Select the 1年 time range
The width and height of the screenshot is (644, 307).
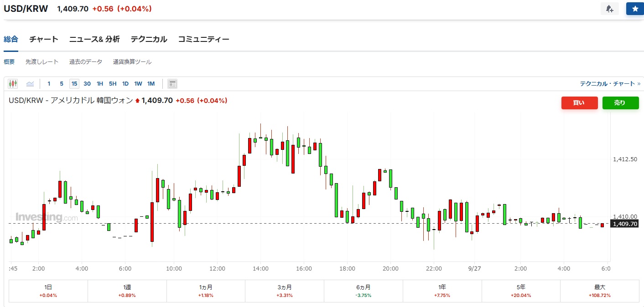442,291
